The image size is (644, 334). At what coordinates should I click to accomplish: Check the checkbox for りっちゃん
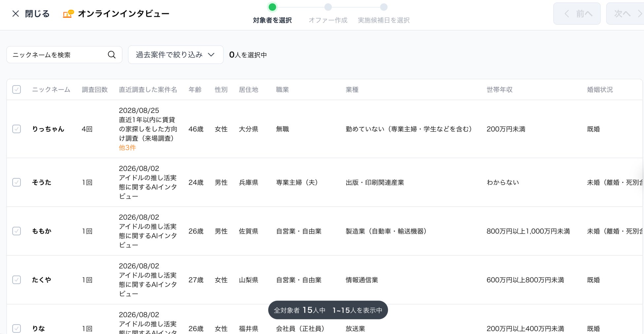tap(17, 129)
